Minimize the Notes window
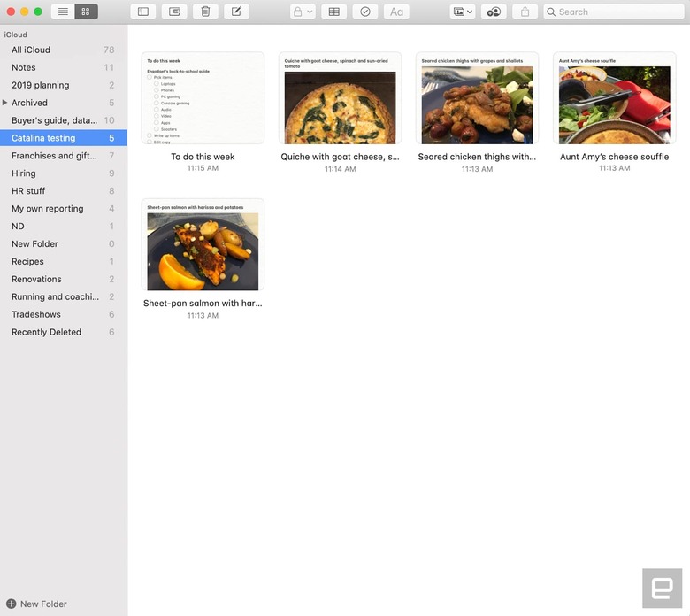The height and width of the screenshot is (616, 690). (x=25, y=12)
